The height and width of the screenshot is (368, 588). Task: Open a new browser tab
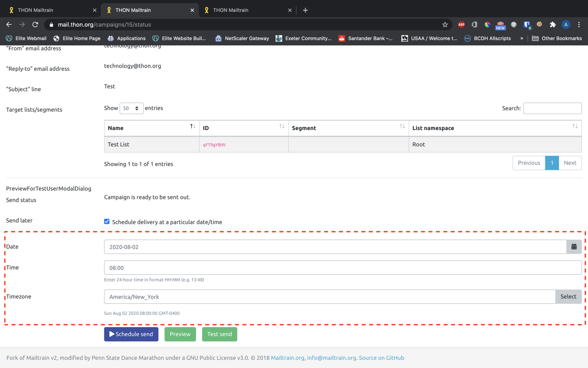(x=305, y=10)
